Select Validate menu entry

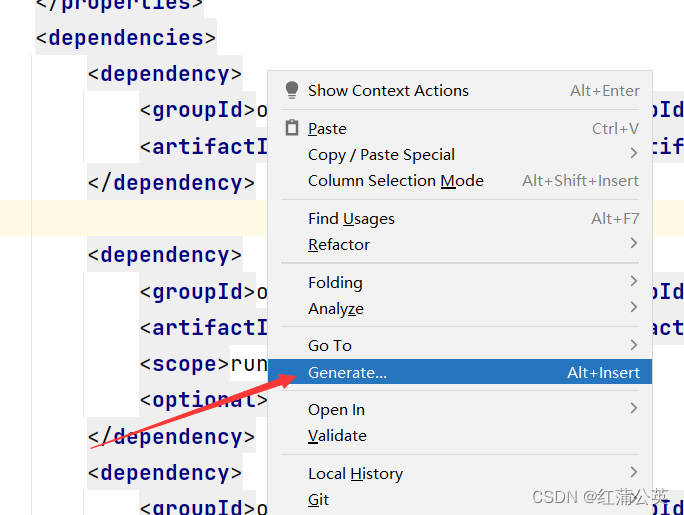pyautogui.click(x=460, y=436)
